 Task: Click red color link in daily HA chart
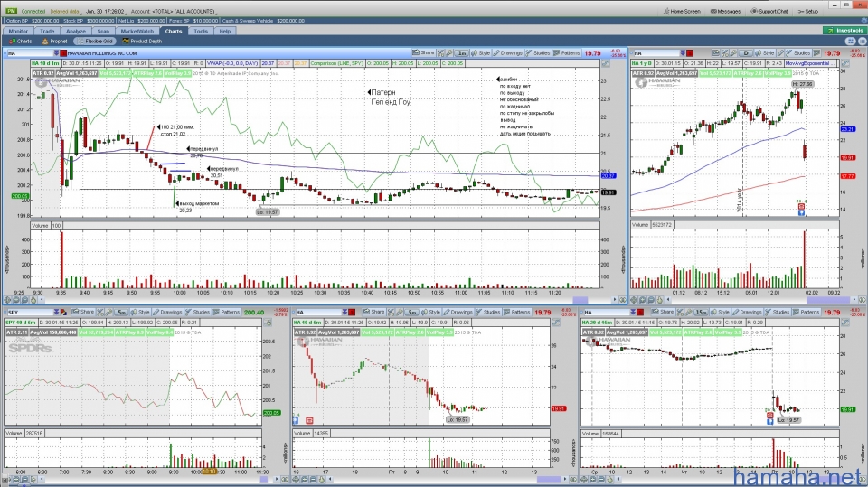coord(690,53)
